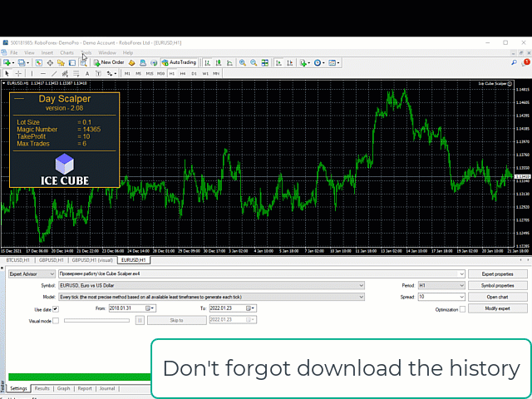
Task: Expand the Ice Cube Scalper expert file dropdown
Action: tap(461, 273)
